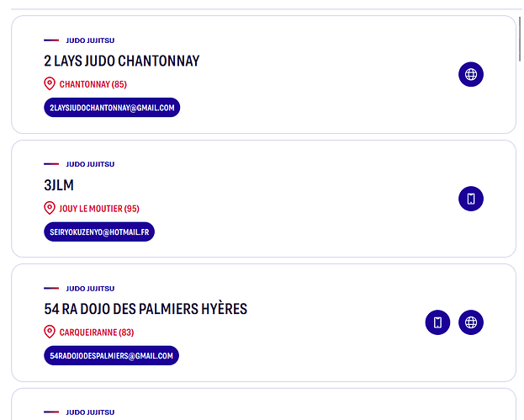The image size is (524, 420).
Task: Click the phone icon for 54 RA Dojo des Palmiers
Action: tap(437, 322)
